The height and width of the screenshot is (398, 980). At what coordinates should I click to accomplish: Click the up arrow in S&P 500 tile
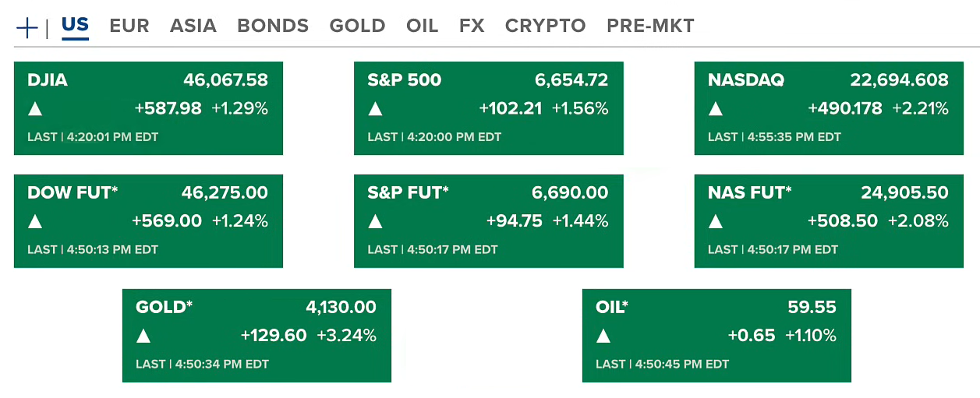[375, 109]
